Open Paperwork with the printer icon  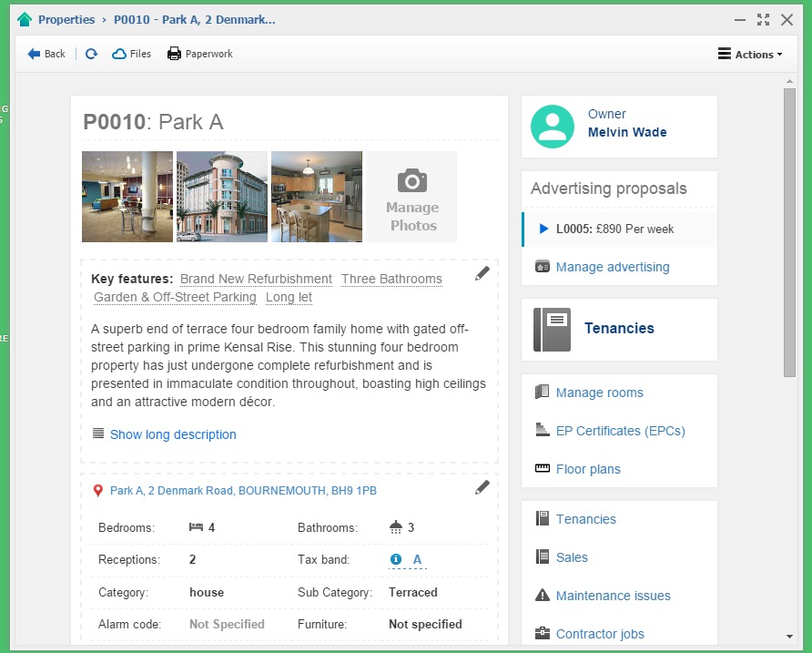pos(199,54)
